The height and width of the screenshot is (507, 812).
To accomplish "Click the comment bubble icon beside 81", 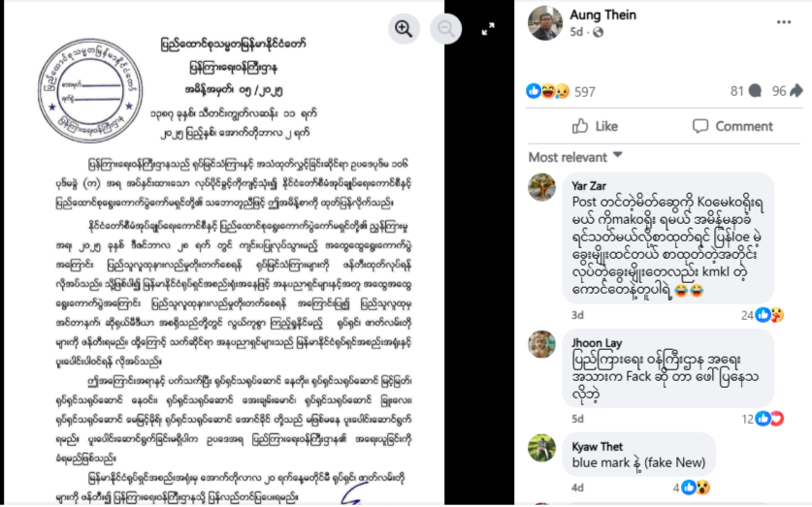I will pyautogui.click(x=755, y=91).
